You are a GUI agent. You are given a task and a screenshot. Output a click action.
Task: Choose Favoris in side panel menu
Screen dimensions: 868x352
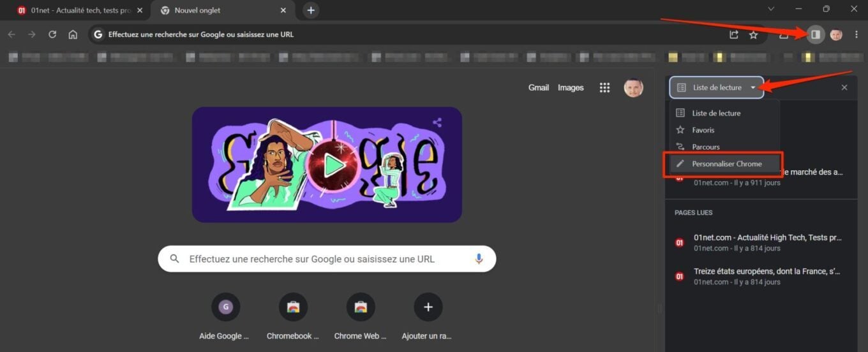(x=724, y=130)
